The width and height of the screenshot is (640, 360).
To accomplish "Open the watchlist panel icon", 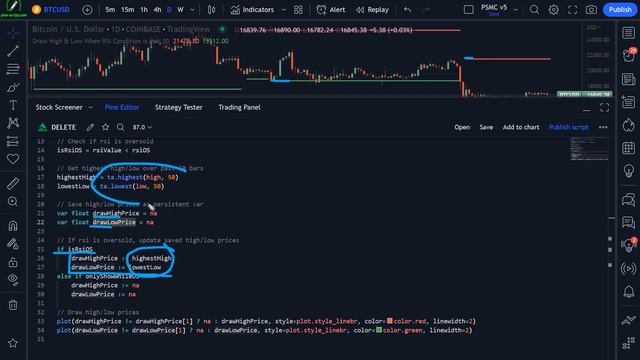I will point(629,33).
